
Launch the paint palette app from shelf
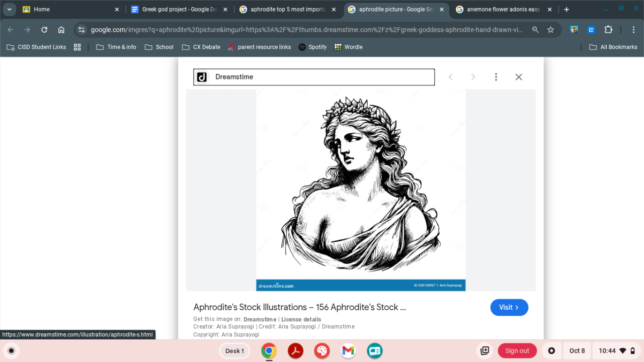pyautogui.click(x=322, y=351)
